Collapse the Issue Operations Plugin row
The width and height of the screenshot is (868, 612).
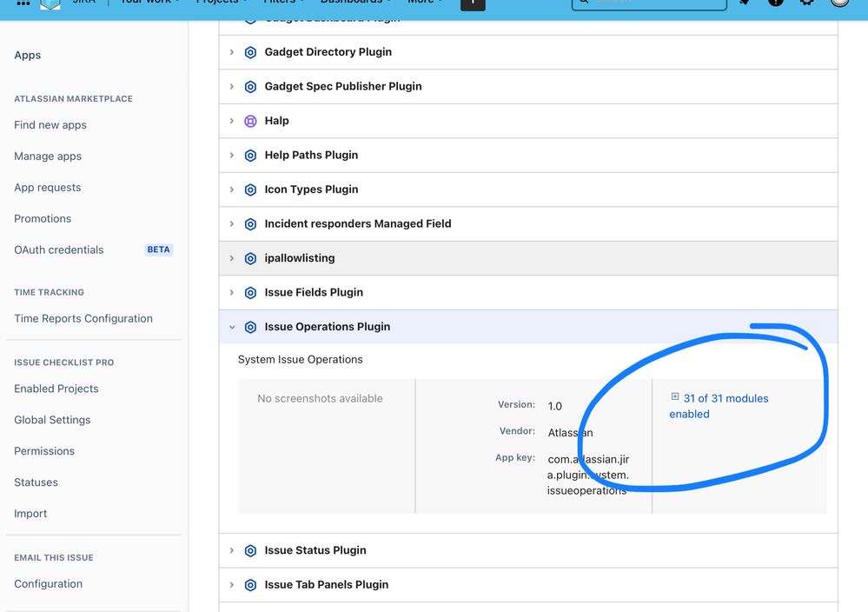232,328
